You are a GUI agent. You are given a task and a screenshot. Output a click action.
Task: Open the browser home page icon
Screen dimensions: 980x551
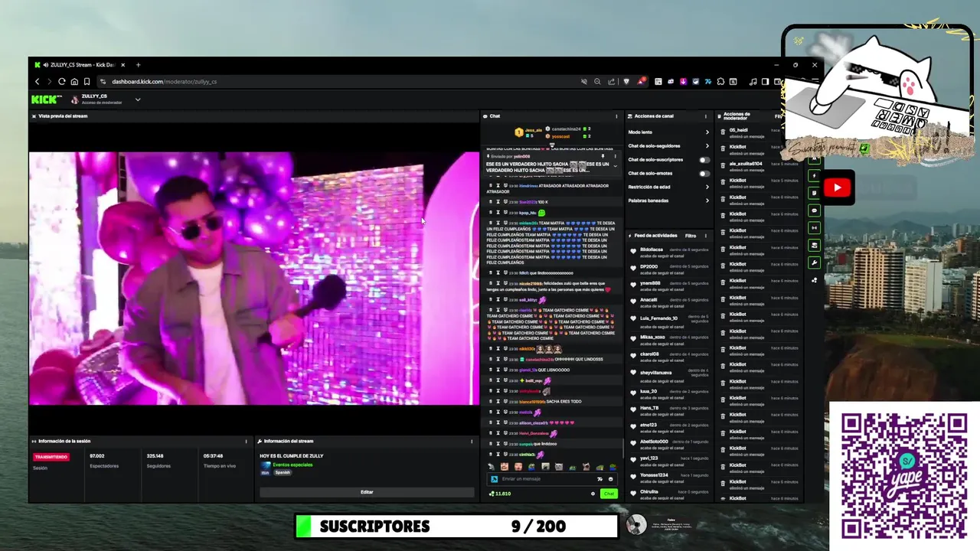(74, 82)
